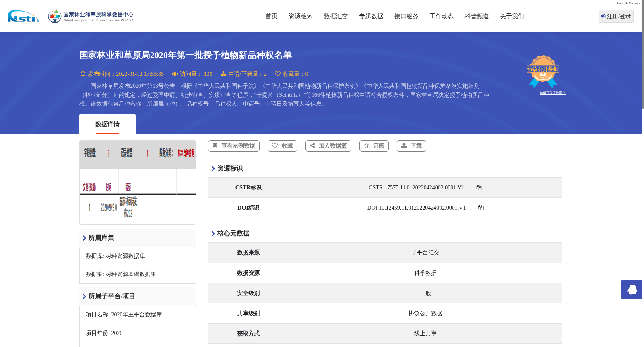Click the 收藏 button
Image resolution: width=644 pixels, height=347 pixels.
coord(283,146)
